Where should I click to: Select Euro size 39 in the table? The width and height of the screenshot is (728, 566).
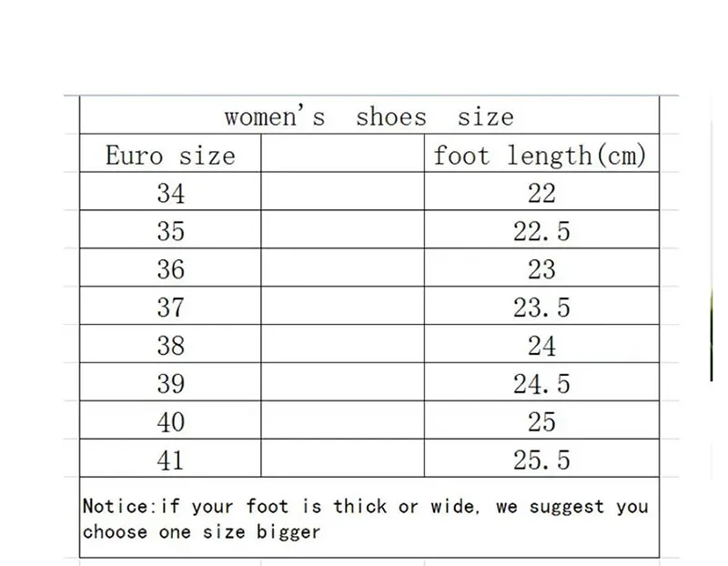[170, 384]
